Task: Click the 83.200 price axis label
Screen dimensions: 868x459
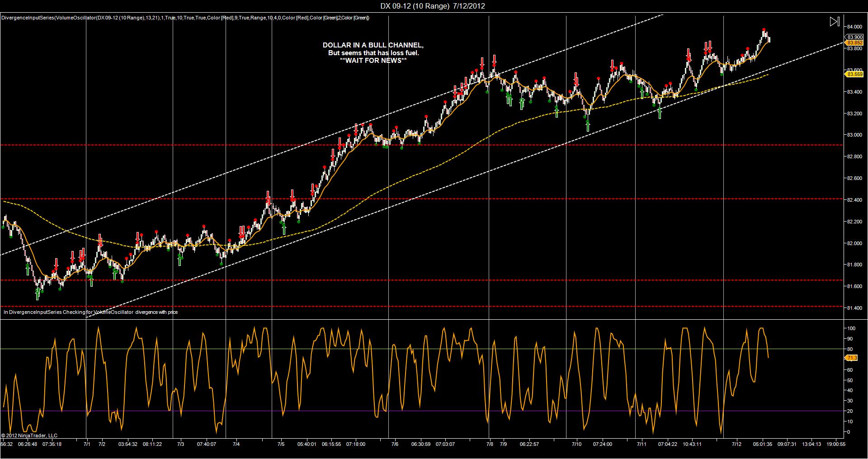Action: (x=854, y=114)
